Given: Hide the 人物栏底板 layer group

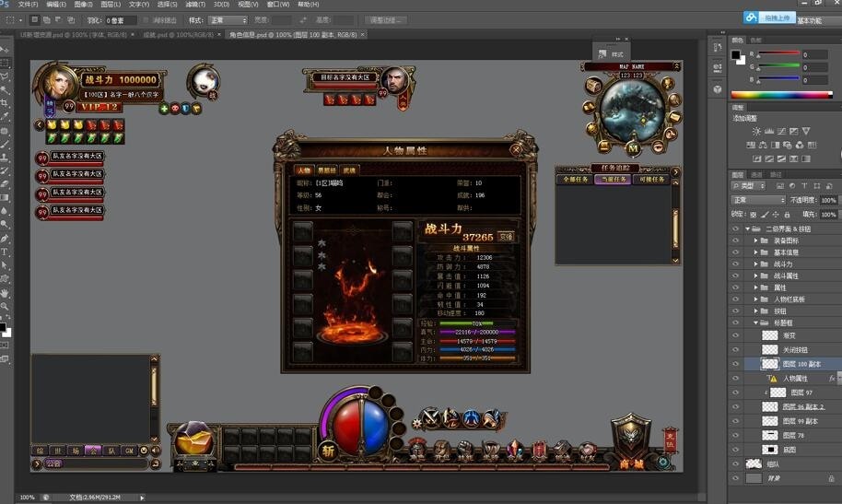Looking at the screenshot, I should (x=736, y=299).
